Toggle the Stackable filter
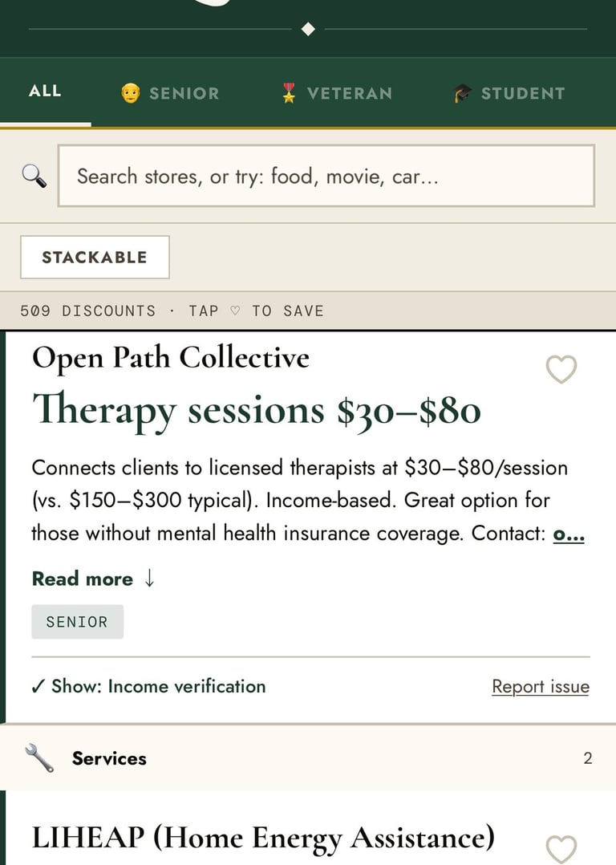This screenshot has height=865, width=616. tap(95, 257)
